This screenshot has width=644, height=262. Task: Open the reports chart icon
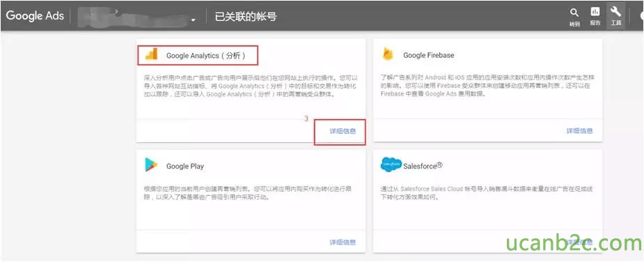click(595, 12)
